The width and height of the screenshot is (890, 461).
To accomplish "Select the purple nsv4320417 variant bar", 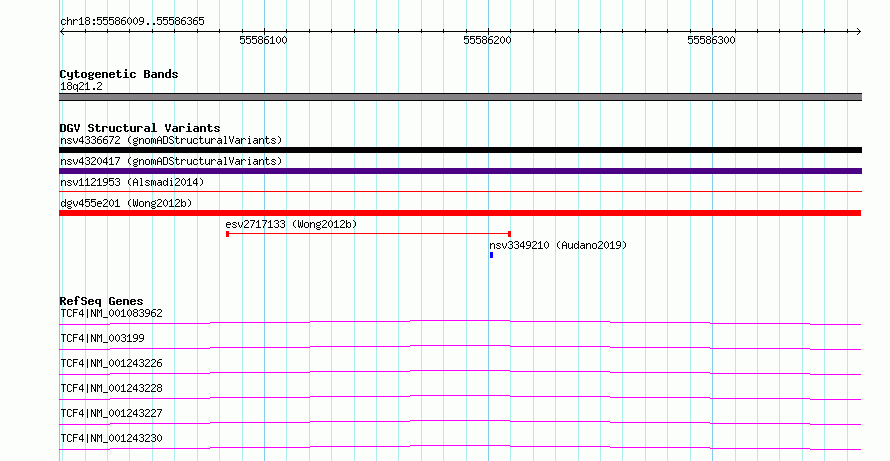I will pos(460,171).
